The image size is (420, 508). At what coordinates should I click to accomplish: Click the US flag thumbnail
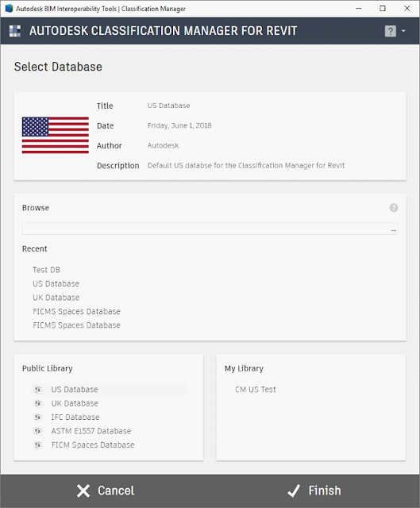(x=56, y=135)
